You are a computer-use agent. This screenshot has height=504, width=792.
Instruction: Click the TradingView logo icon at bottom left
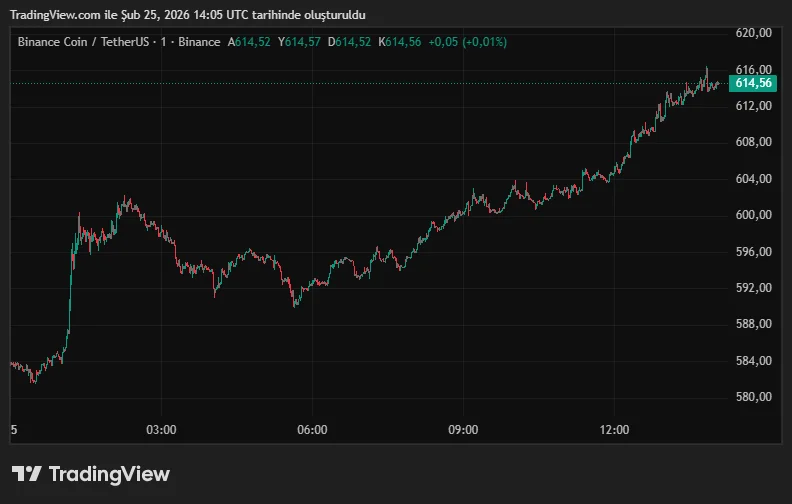click(x=26, y=474)
